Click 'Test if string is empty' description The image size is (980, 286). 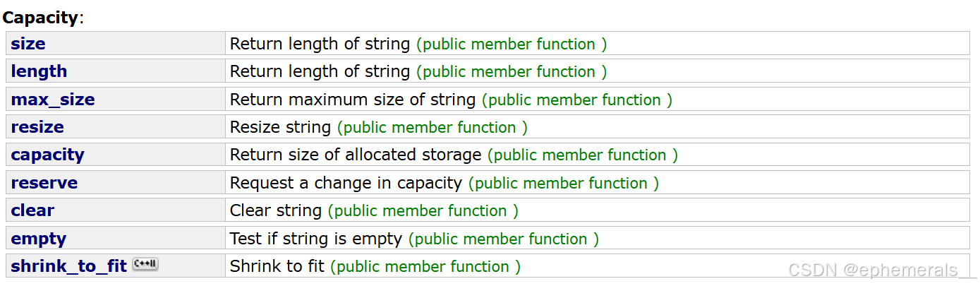pos(315,239)
